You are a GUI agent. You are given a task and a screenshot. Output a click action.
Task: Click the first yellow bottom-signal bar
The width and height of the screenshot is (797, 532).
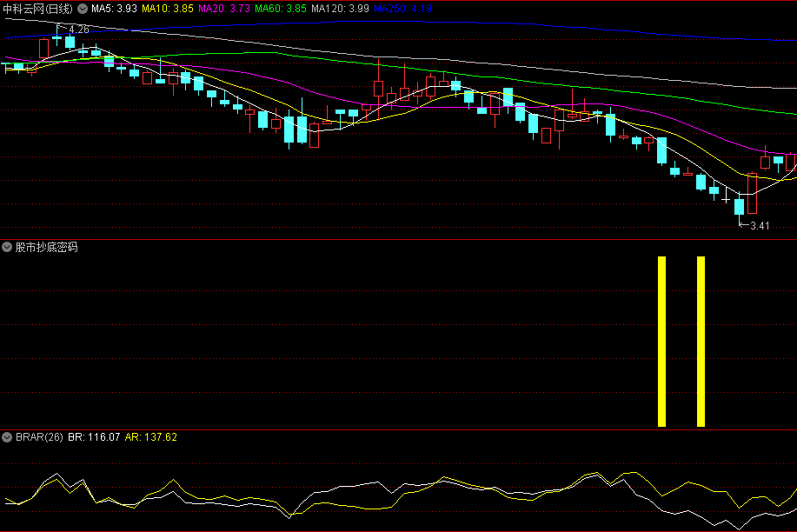(x=661, y=342)
